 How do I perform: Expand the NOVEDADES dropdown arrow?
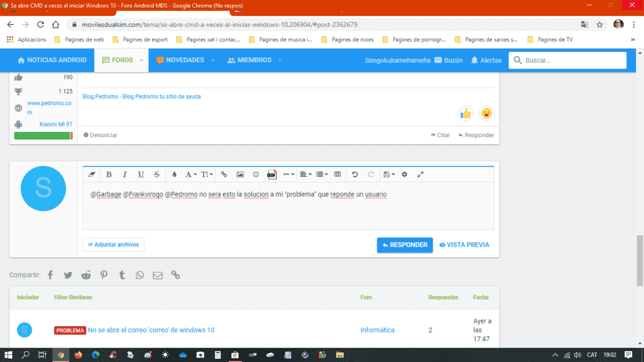213,61
